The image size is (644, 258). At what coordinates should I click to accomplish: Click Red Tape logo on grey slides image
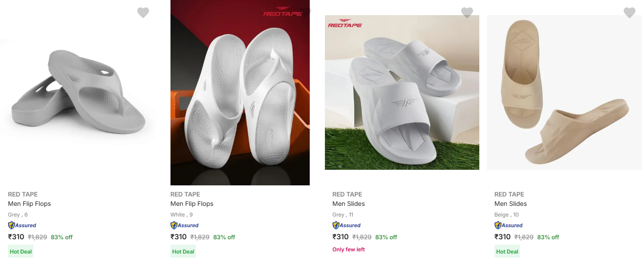click(x=345, y=23)
